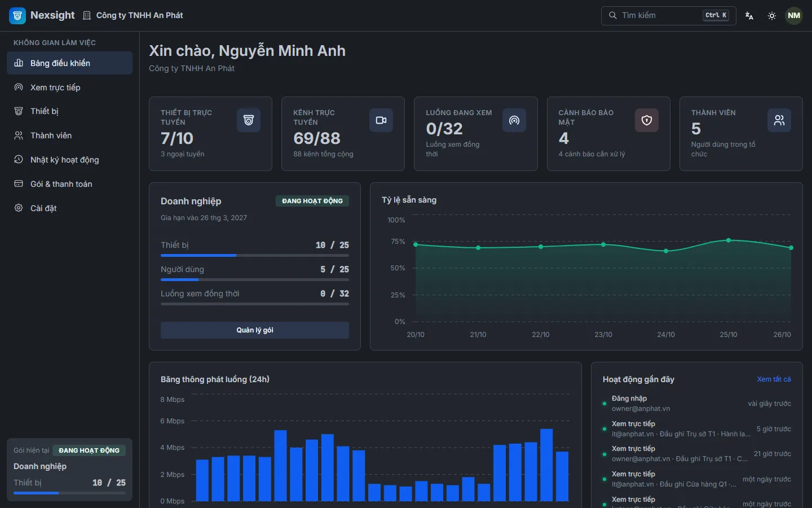Click the building icon next to Công ty TNHH An Phát
Viewport: 812px width, 508px height.
tap(87, 16)
